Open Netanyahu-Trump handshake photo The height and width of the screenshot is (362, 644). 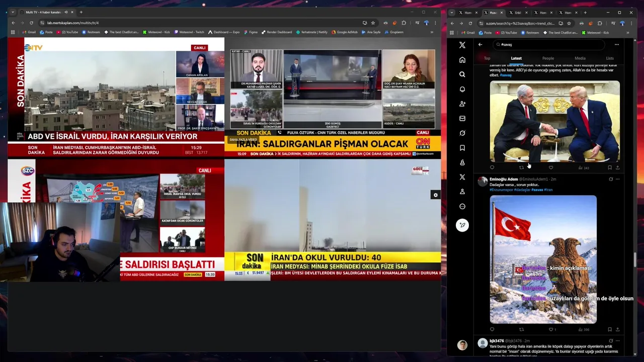point(555,121)
